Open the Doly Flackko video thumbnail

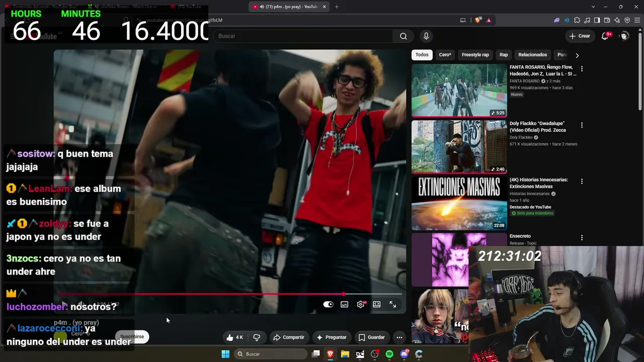pos(459,147)
